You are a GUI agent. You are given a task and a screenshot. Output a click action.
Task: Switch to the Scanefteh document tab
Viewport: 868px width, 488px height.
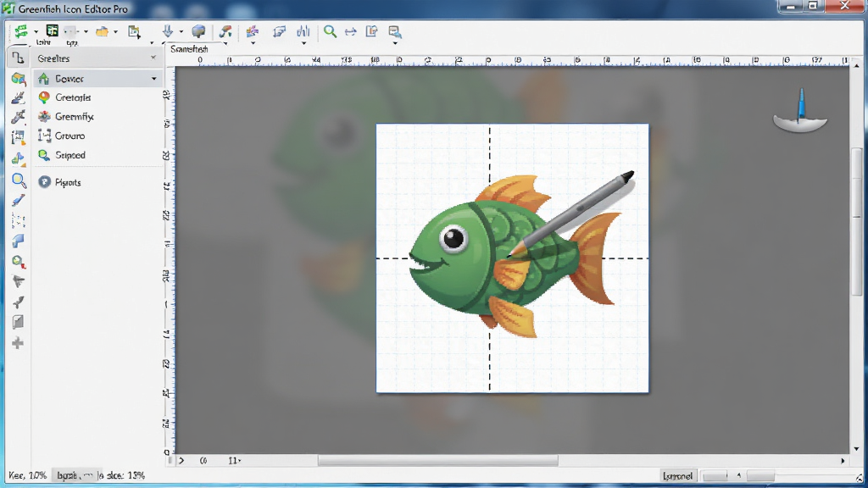coord(189,49)
